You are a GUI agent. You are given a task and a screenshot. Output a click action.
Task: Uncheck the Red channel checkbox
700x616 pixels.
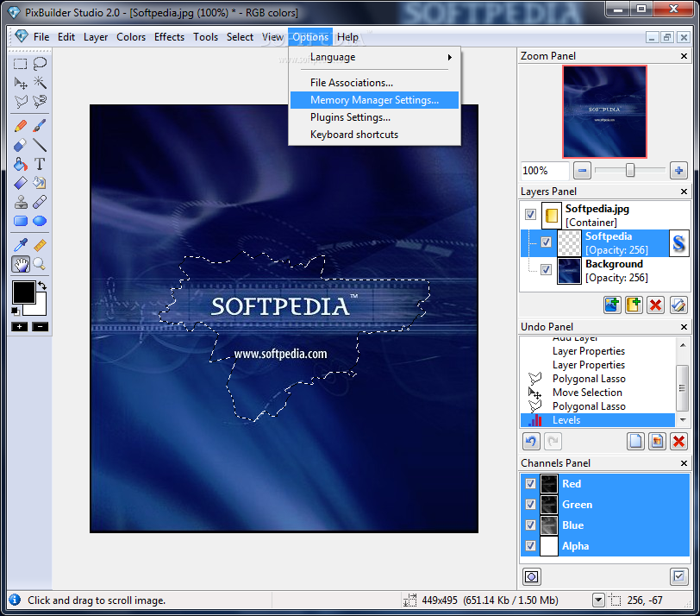[530, 484]
